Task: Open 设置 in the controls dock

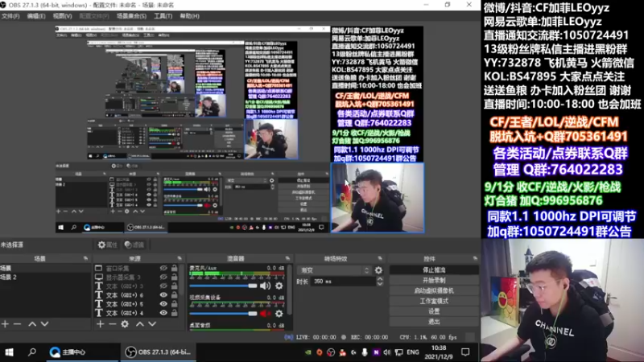Action: click(x=434, y=311)
